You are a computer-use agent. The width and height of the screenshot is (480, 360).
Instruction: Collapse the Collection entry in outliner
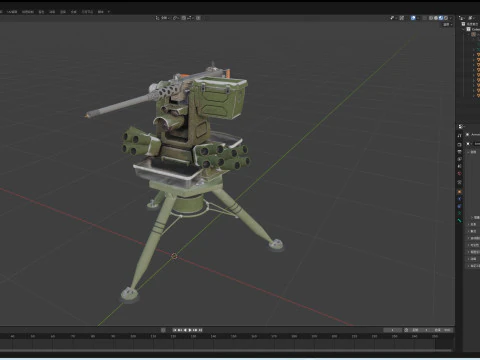point(463,29)
